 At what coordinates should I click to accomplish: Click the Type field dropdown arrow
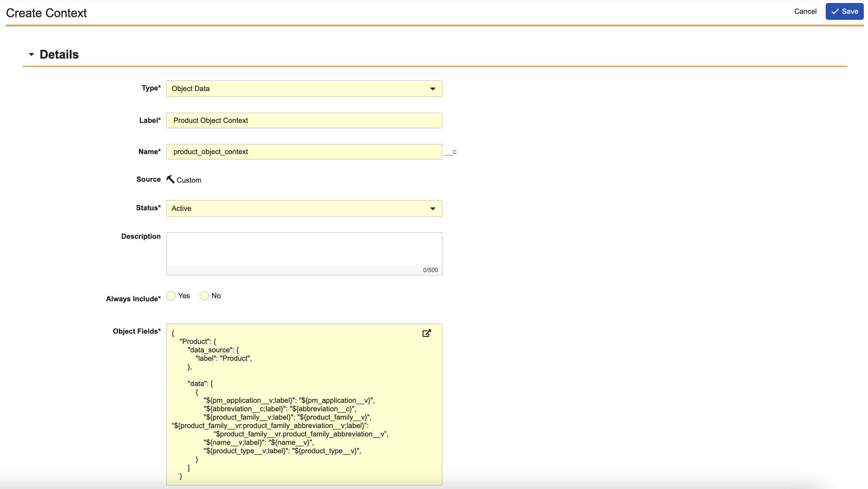[x=433, y=89]
